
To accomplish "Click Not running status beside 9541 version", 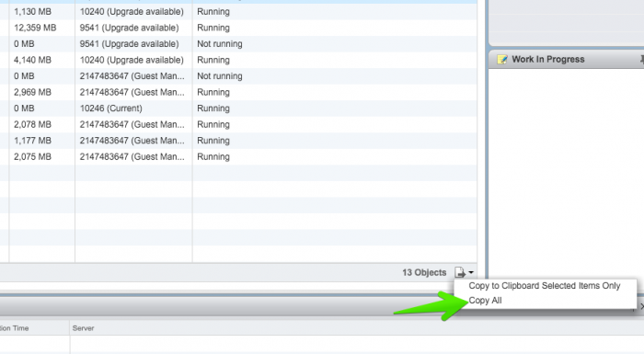I will (x=220, y=44).
